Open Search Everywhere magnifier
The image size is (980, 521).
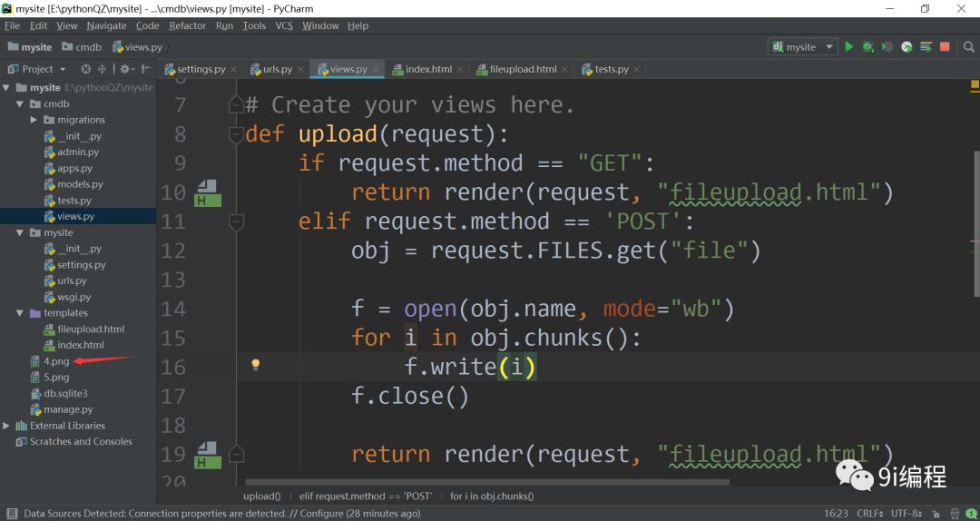click(x=969, y=47)
